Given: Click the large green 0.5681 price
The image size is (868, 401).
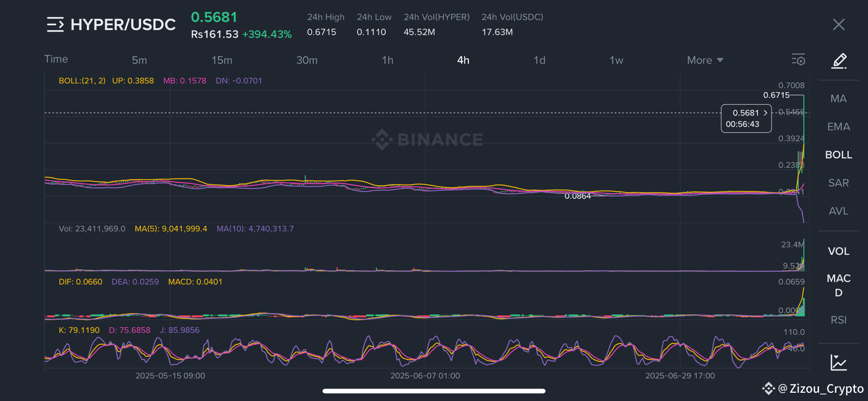Looking at the screenshot, I should pos(214,17).
